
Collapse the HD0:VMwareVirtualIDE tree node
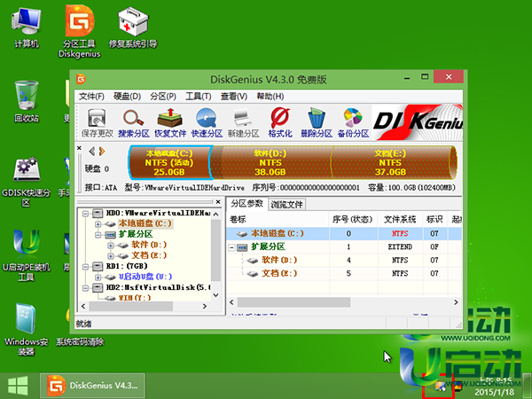click(x=85, y=214)
